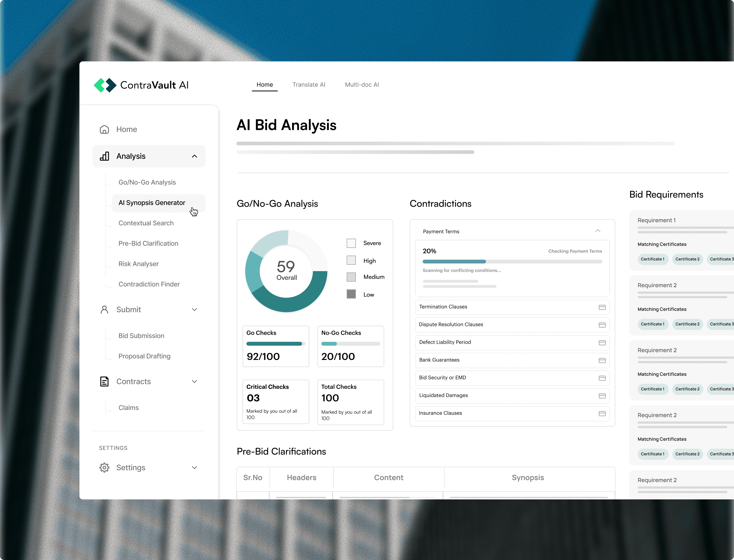Expand the Submit section chevron
Image resolution: width=734 pixels, height=560 pixels.
point(194,310)
